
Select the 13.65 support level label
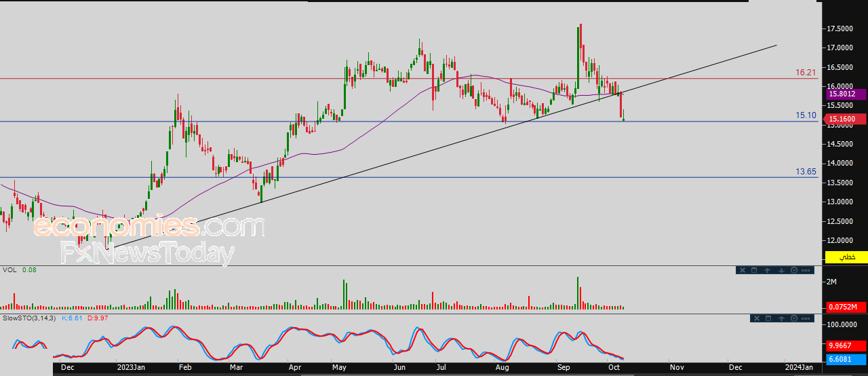pyautogui.click(x=806, y=172)
